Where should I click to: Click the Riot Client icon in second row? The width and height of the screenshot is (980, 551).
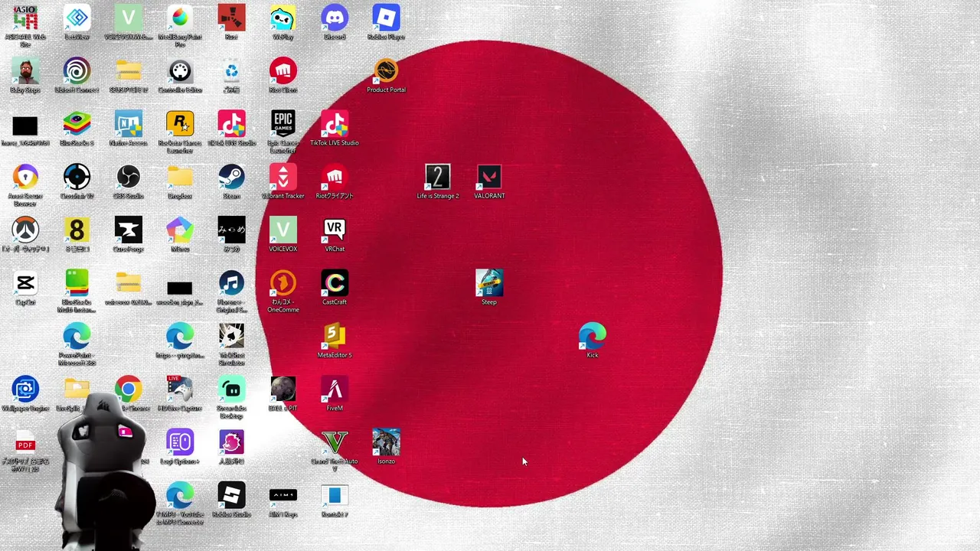(283, 71)
